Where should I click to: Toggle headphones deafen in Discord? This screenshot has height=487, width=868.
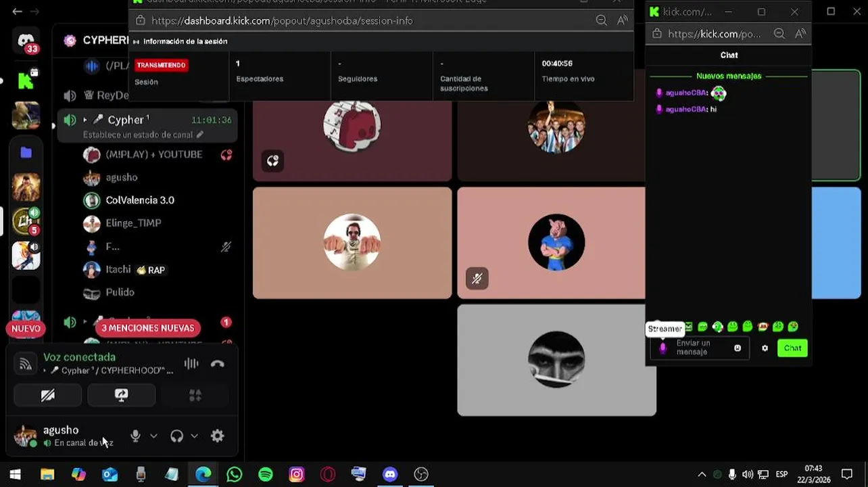pos(176,436)
